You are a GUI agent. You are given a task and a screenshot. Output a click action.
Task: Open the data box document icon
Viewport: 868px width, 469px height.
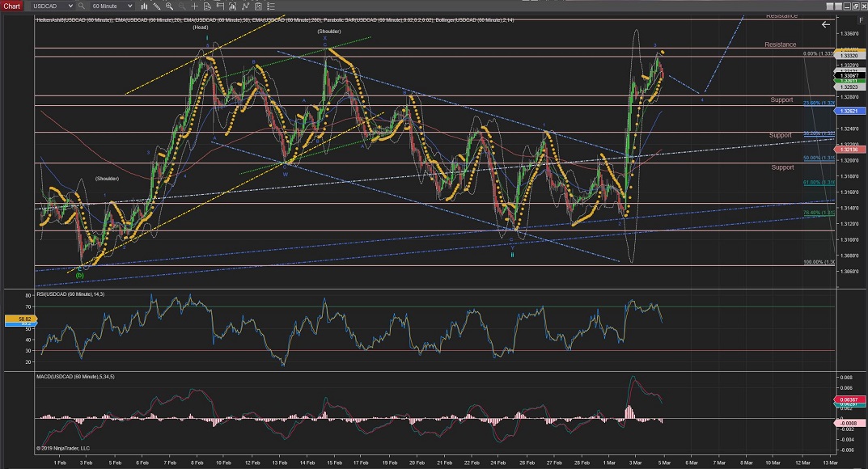tap(207, 6)
